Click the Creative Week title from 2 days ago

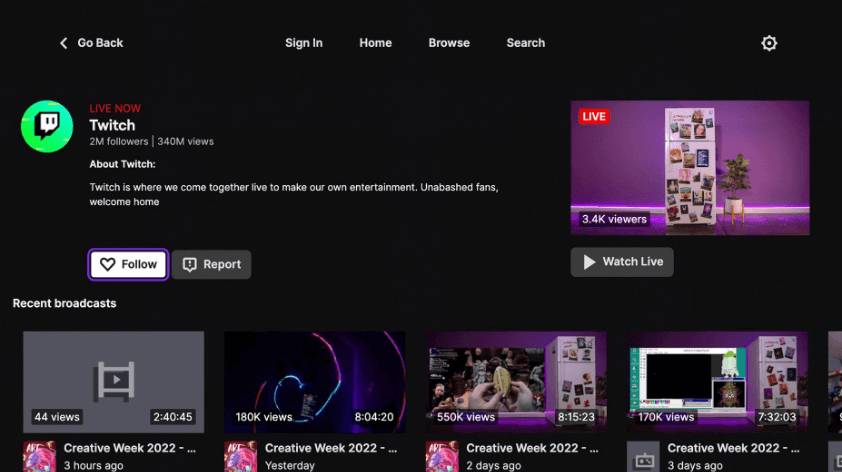[x=532, y=448]
